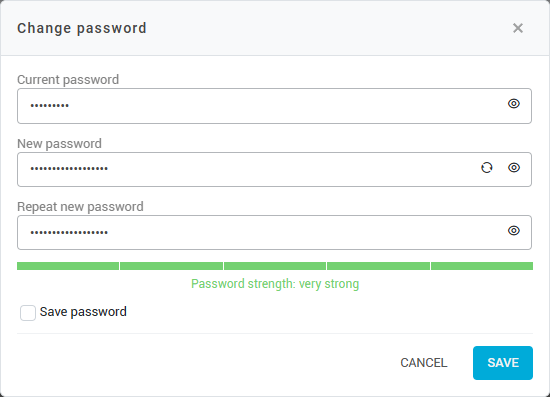Click the last strength meter segment
Viewport: 550px width, 397px height.
click(482, 266)
